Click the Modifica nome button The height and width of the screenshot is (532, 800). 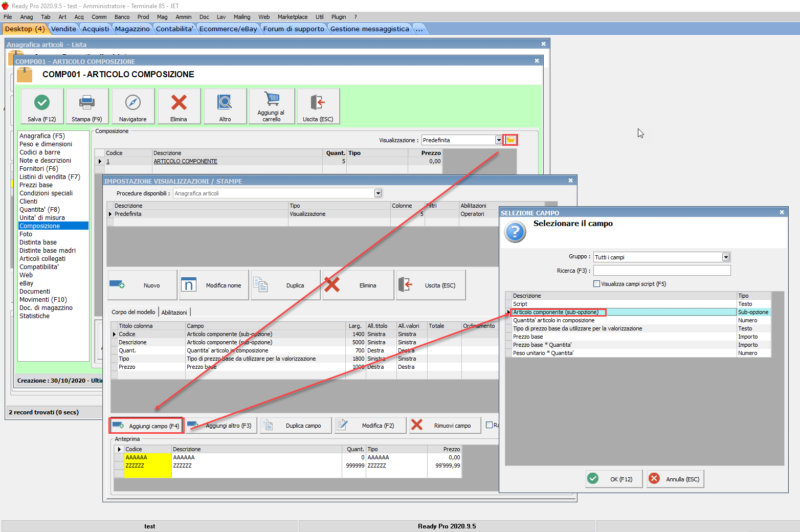[x=214, y=285]
